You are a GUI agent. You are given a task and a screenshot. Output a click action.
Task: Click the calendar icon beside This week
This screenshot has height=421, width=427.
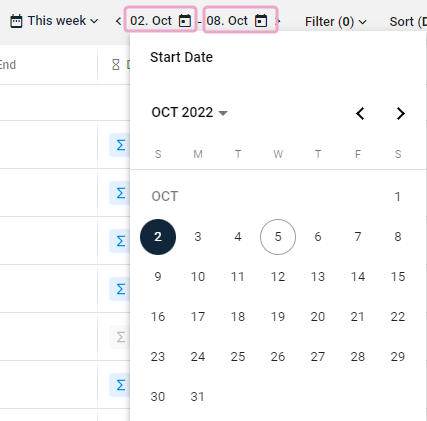click(16, 21)
